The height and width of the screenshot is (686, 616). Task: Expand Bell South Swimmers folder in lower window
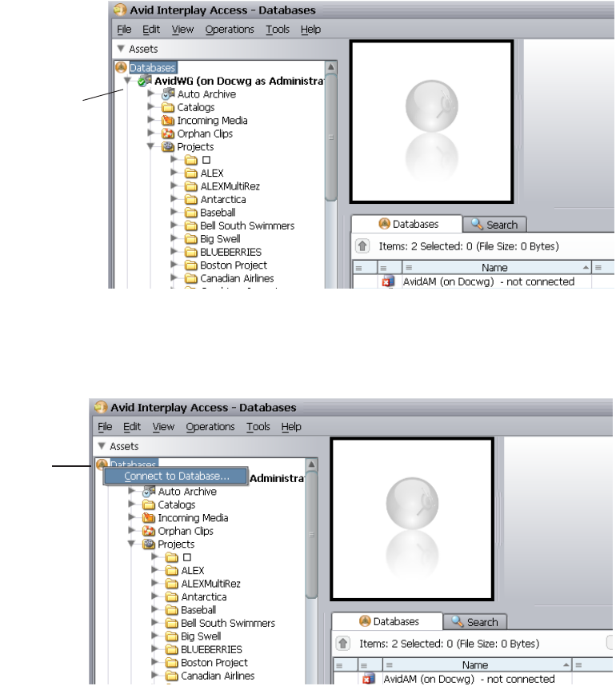coord(155,623)
